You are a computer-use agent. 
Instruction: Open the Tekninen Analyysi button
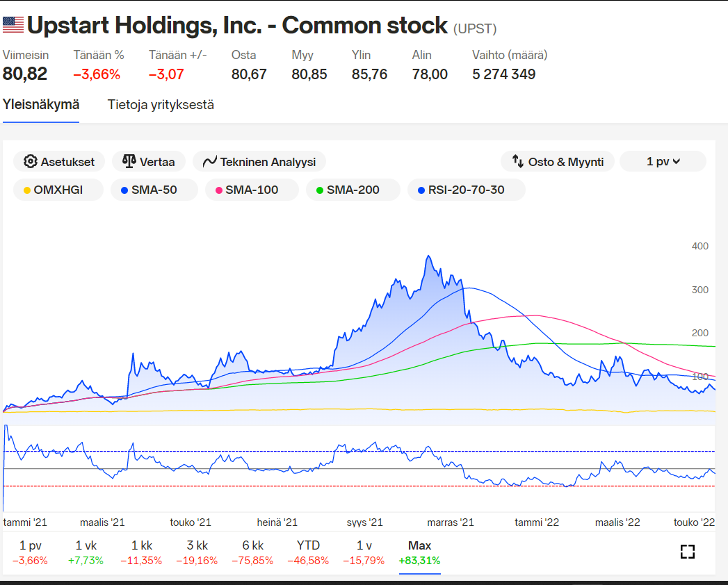[x=259, y=161]
